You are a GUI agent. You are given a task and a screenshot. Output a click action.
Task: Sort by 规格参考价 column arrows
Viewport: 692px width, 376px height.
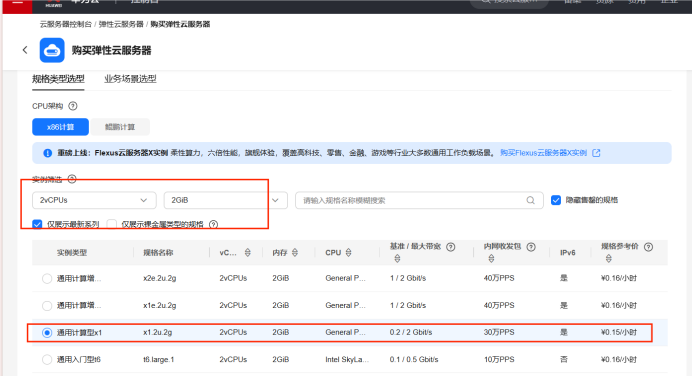tap(609, 259)
